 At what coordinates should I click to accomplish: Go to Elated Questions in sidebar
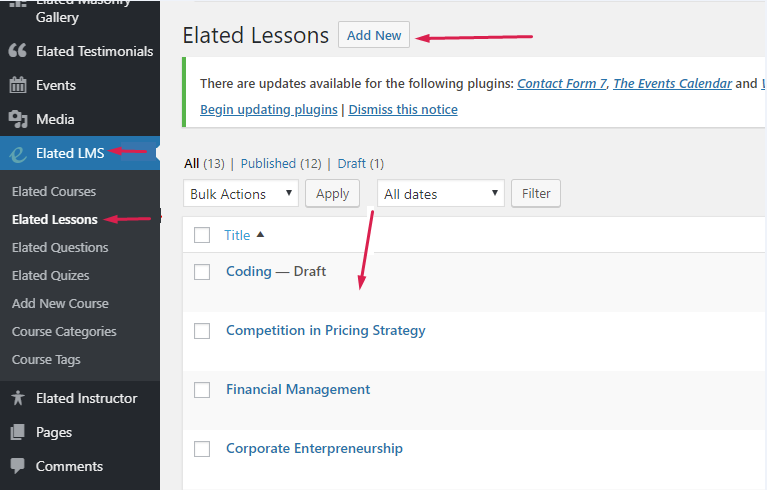60,247
